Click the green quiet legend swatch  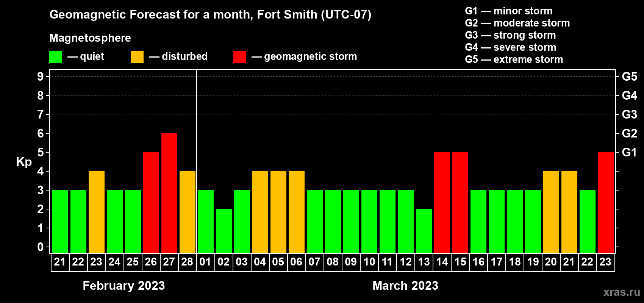(55, 57)
